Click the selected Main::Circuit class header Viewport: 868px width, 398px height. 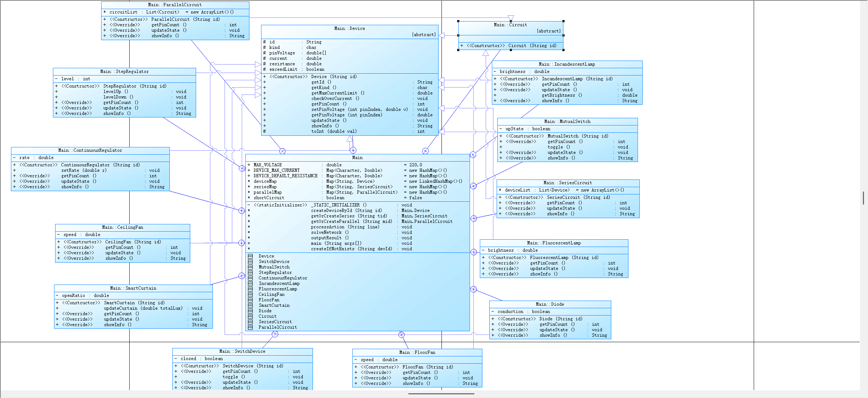510,25
